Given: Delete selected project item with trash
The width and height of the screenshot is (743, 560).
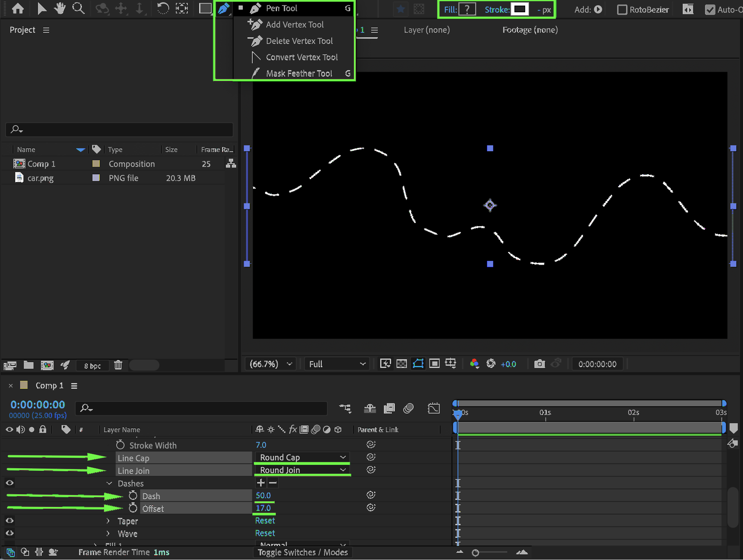Looking at the screenshot, I should [x=118, y=365].
